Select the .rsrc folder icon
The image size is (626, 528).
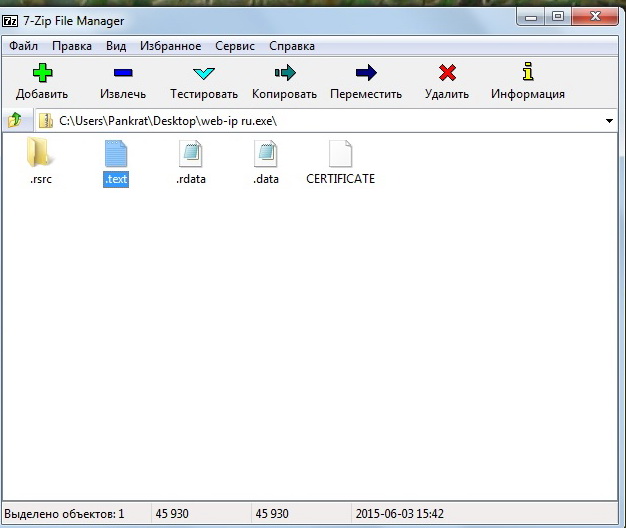pos(39,152)
